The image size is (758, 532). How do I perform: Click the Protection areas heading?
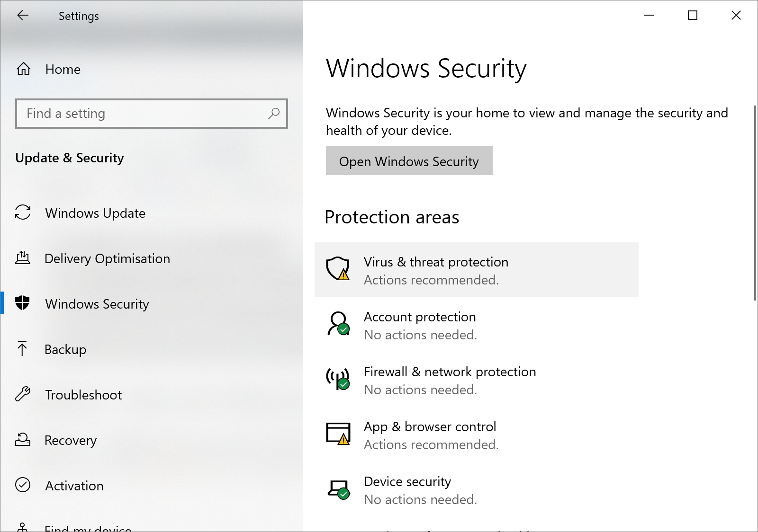click(392, 217)
